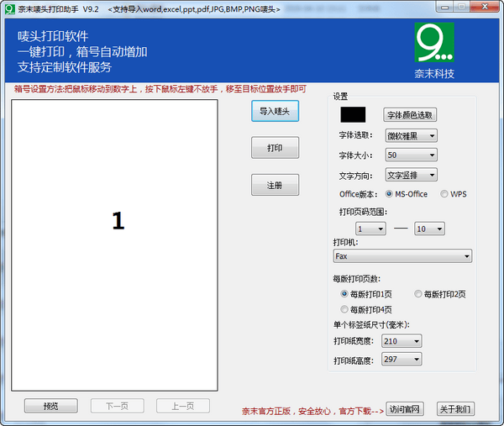Open the start page range dropdown

tap(370, 229)
